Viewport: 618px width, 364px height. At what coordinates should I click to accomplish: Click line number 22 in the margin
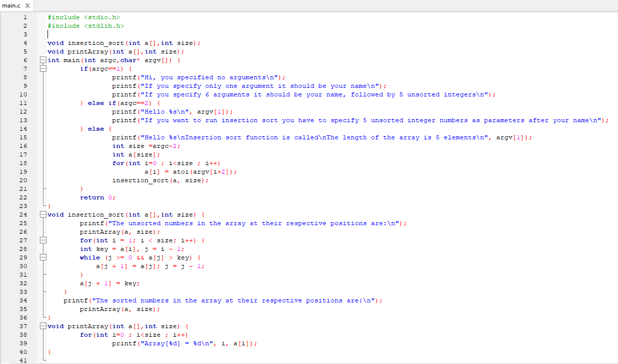tap(23, 197)
